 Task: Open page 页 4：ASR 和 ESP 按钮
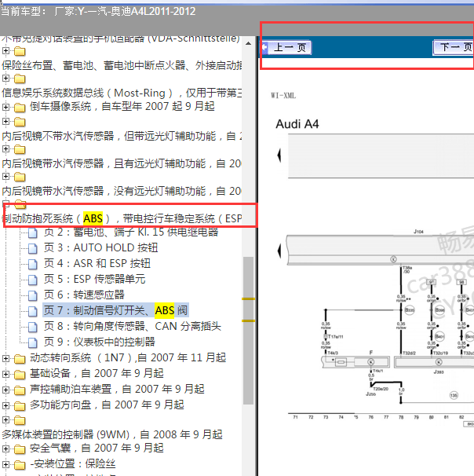97,263
